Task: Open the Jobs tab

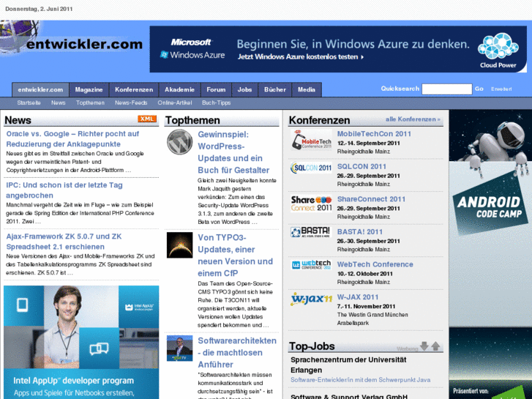Action: [x=244, y=89]
